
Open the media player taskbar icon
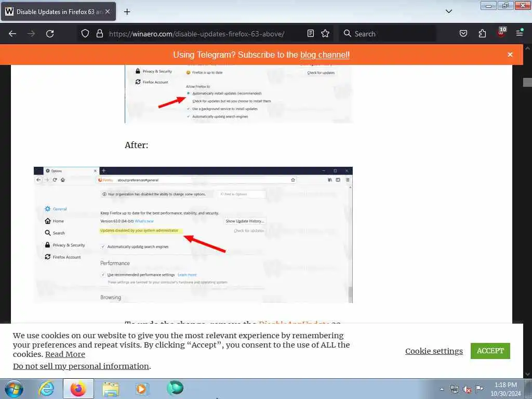tap(142, 389)
